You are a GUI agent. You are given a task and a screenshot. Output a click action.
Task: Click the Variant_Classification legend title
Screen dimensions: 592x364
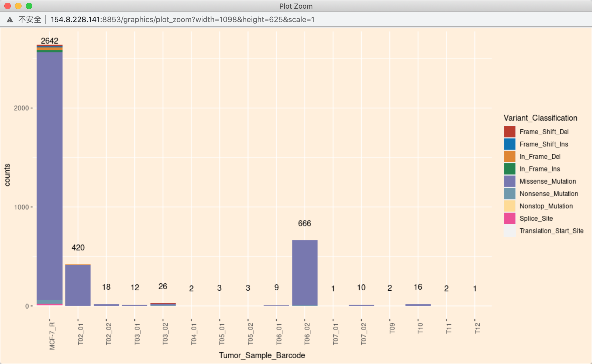pyautogui.click(x=541, y=118)
